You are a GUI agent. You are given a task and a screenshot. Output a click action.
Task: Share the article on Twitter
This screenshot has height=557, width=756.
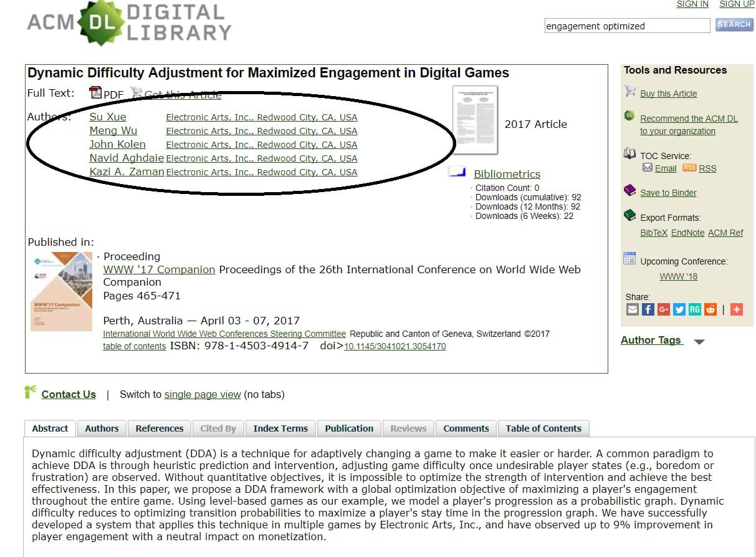point(679,309)
